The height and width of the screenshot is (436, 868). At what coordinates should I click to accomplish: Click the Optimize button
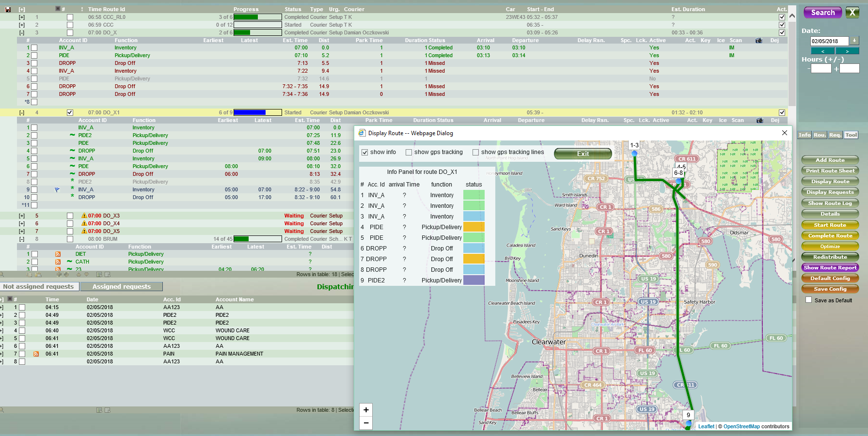pos(830,247)
